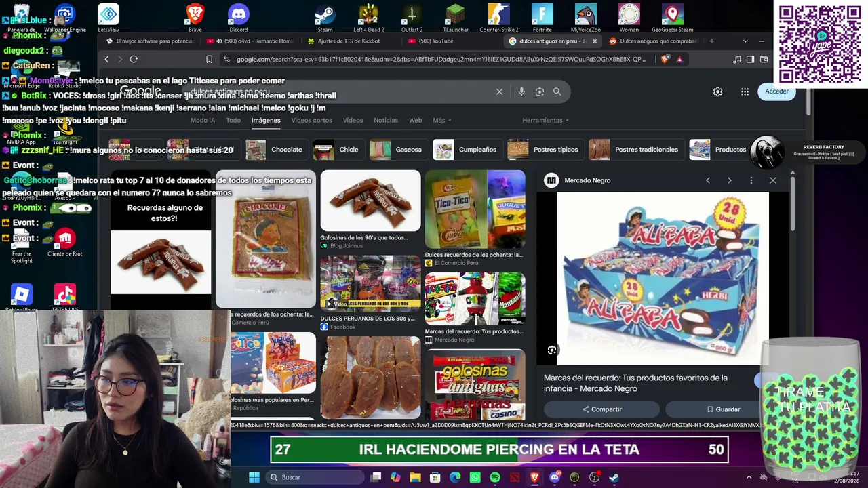Open the Outlast 2 desktop shortcut
This screenshot has width=868, height=488.
pyautogui.click(x=412, y=17)
